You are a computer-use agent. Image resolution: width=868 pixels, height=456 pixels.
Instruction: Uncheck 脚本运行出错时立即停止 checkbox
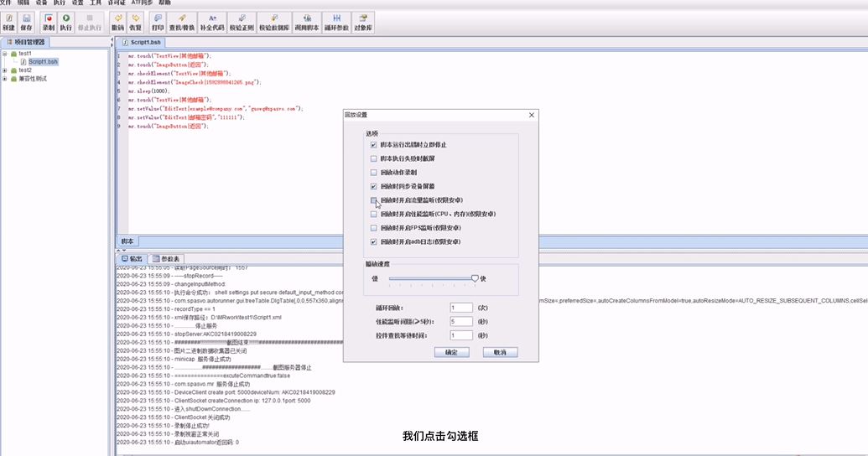[x=374, y=145]
